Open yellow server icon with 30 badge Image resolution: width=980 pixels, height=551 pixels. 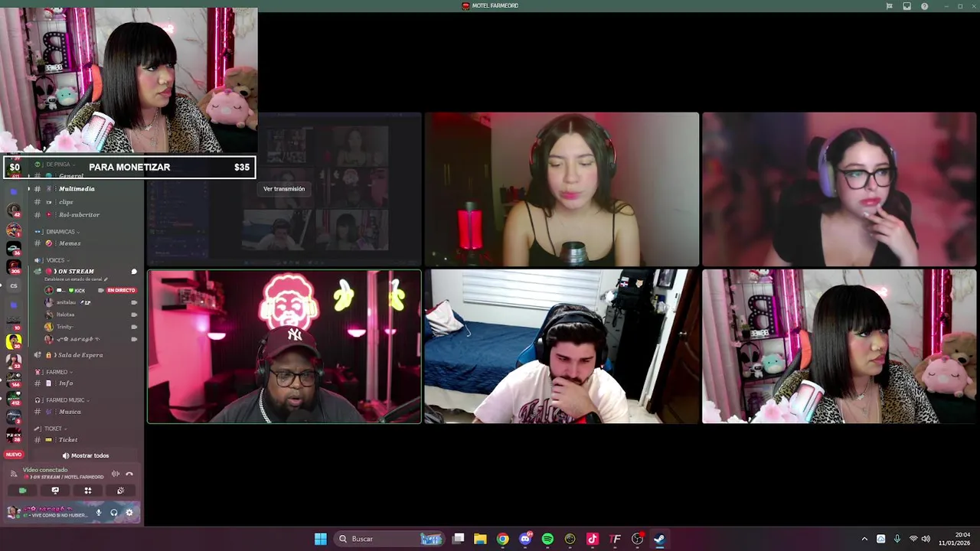14,341
